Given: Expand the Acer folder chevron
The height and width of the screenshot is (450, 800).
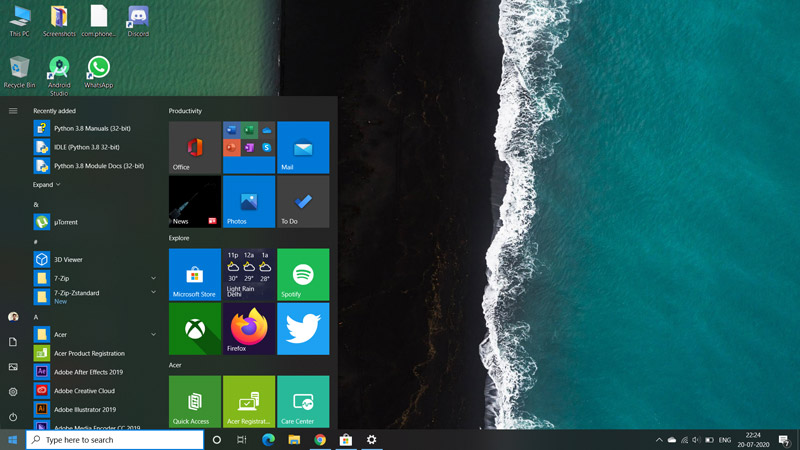Looking at the screenshot, I should 153,334.
